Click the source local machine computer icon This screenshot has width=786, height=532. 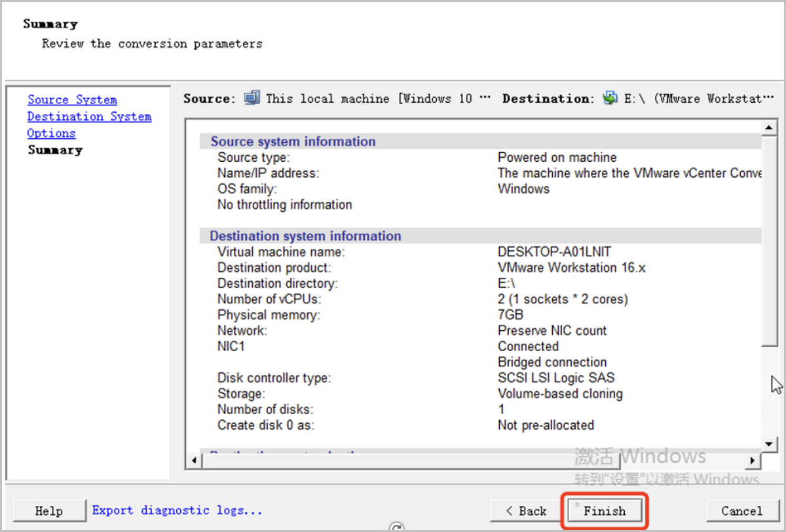pyautogui.click(x=252, y=98)
